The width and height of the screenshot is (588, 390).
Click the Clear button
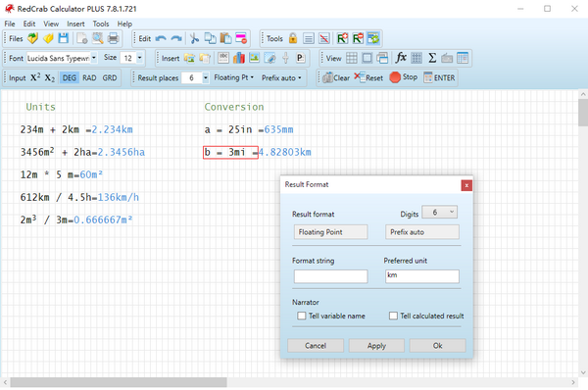336,77
